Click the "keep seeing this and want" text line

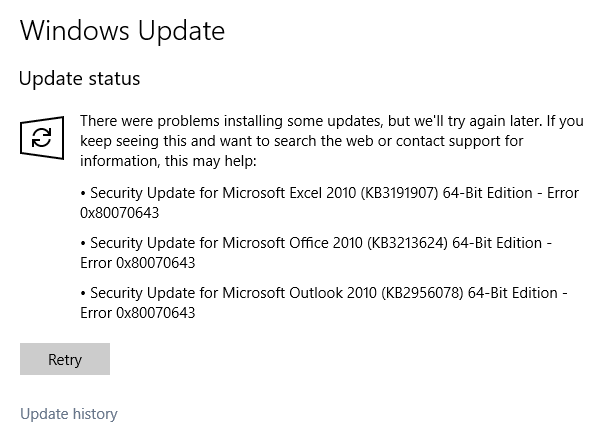(301, 141)
